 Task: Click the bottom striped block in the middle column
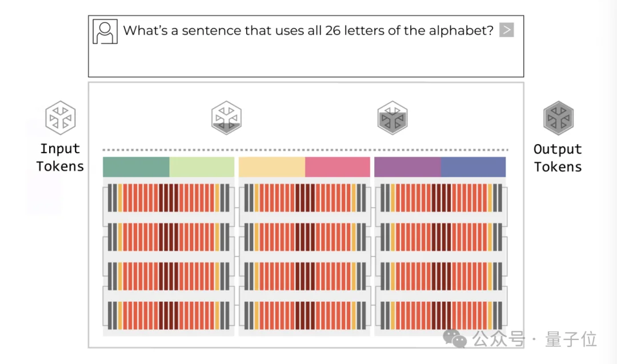pos(305,315)
